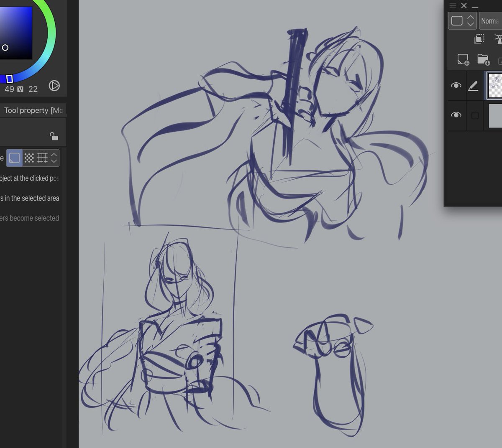
Task: Click the Clip to Layer Below icon
Action: [479, 39]
